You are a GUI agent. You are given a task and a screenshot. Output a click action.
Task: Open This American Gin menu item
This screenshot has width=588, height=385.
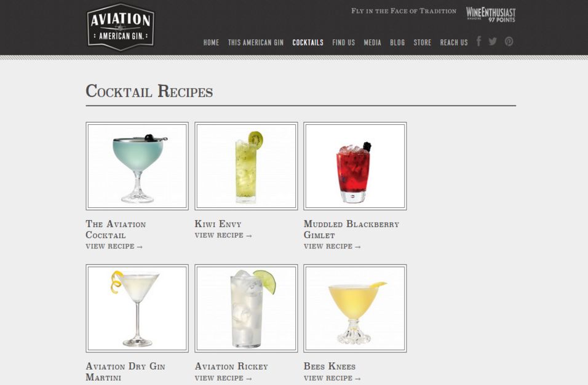pos(256,42)
